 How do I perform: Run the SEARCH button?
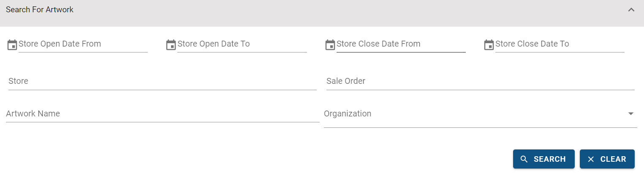tap(544, 159)
